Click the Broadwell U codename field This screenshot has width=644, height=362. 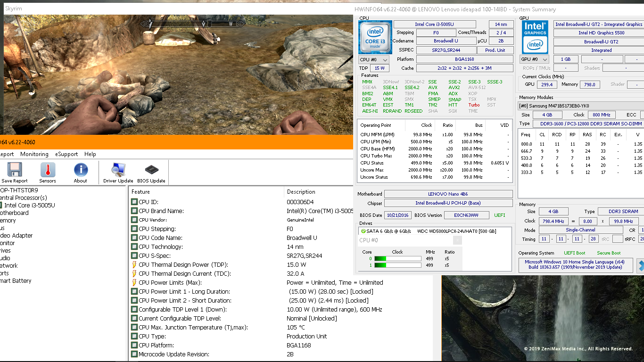coord(446,41)
